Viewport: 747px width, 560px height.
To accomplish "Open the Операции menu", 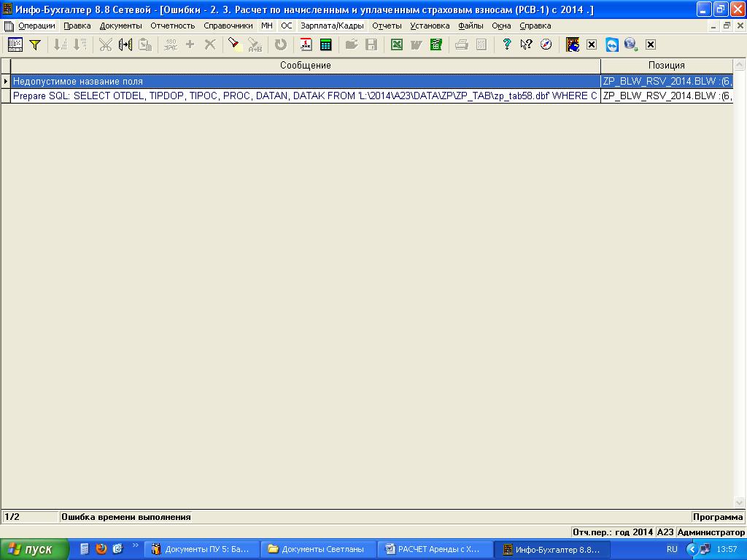I will click(36, 26).
